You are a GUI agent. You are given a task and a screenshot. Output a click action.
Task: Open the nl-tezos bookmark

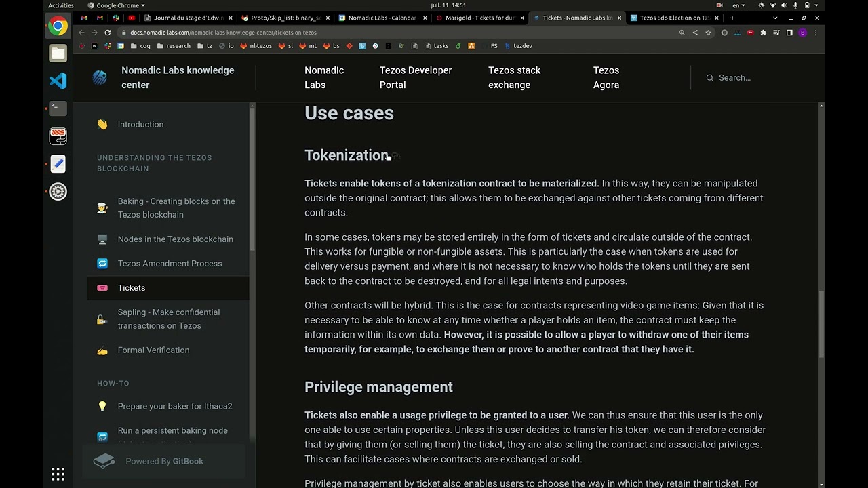tap(256, 46)
